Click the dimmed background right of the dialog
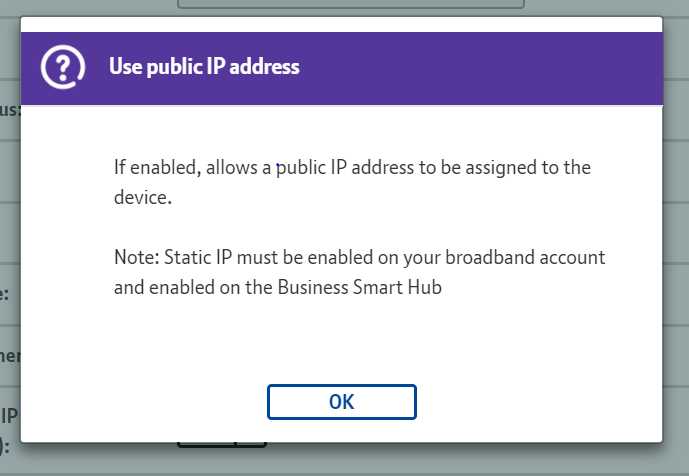This screenshot has width=689, height=476. pyautogui.click(x=676, y=250)
